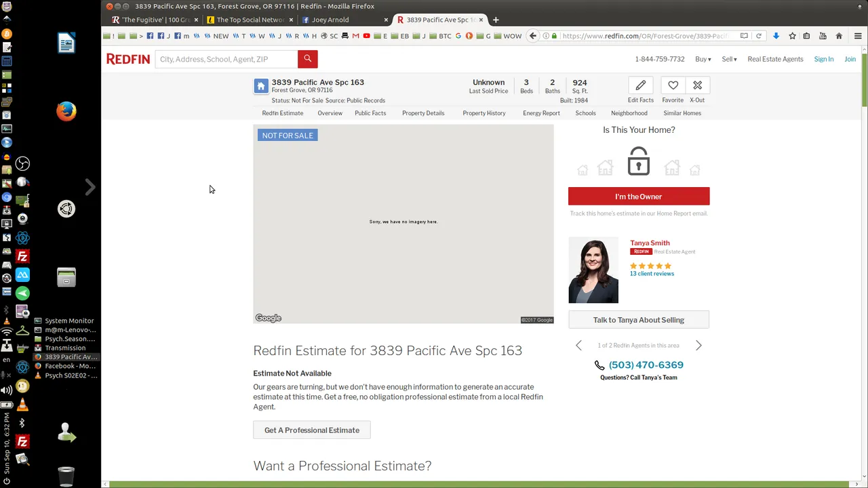
Task: Open LibreOffice Writer desktop icon
Action: [x=66, y=43]
